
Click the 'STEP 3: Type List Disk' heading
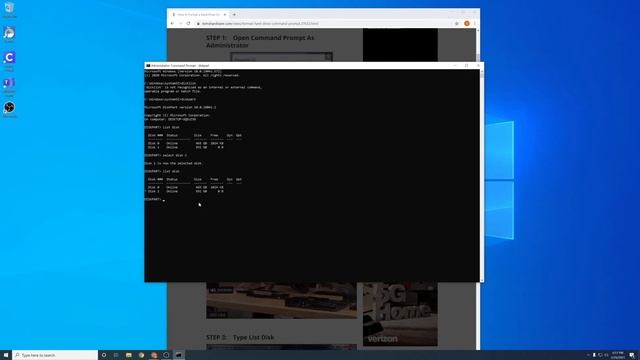pyautogui.click(x=240, y=337)
